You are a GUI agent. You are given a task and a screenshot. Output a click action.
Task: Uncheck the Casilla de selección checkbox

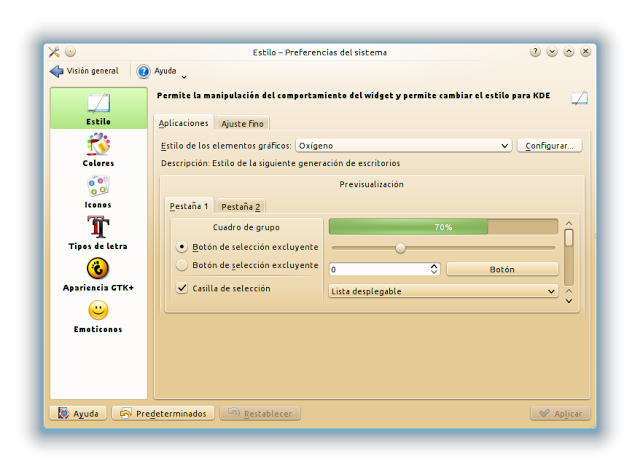(x=182, y=288)
